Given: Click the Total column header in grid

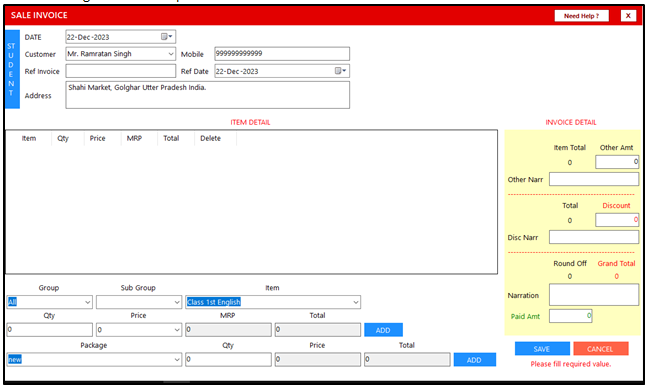Looking at the screenshot, I should (171, 138).
